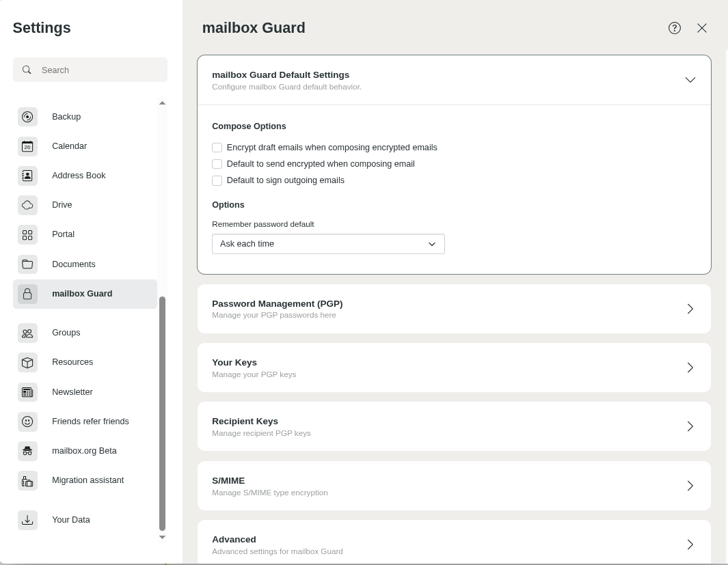The width and height of the screenshot is (728, 565).
Task: Select the Address Book icon
Action: coord(27,176)
